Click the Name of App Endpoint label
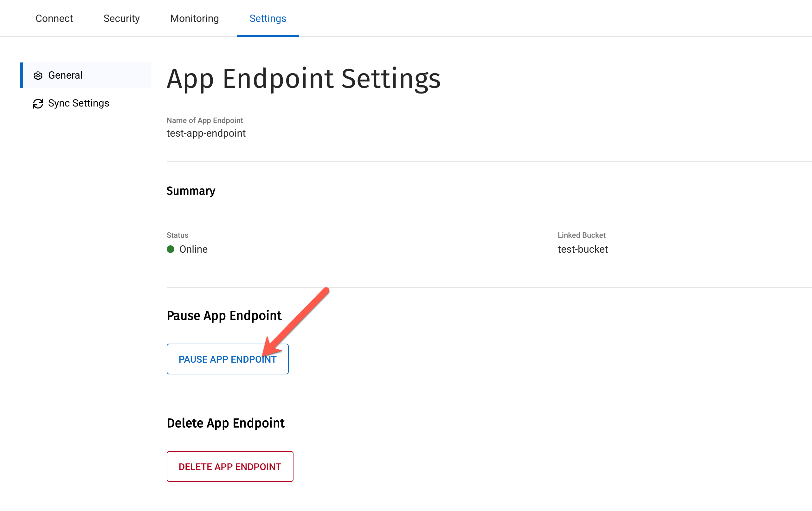Viewport: 812px width, 511px height. (x=204, y=120)
